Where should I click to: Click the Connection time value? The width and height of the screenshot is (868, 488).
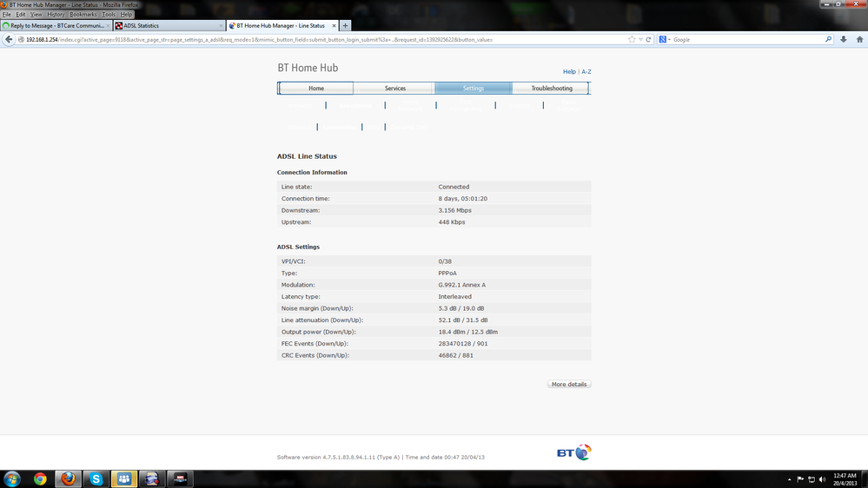(463, 199)
